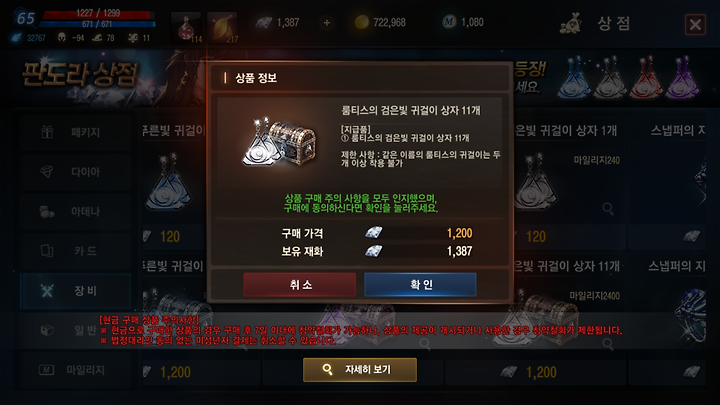Viewport: 720px width, 405px height.
Task: Open the 마일리지 mileage category
Action: pyautogui.click(x=76, y=370)
